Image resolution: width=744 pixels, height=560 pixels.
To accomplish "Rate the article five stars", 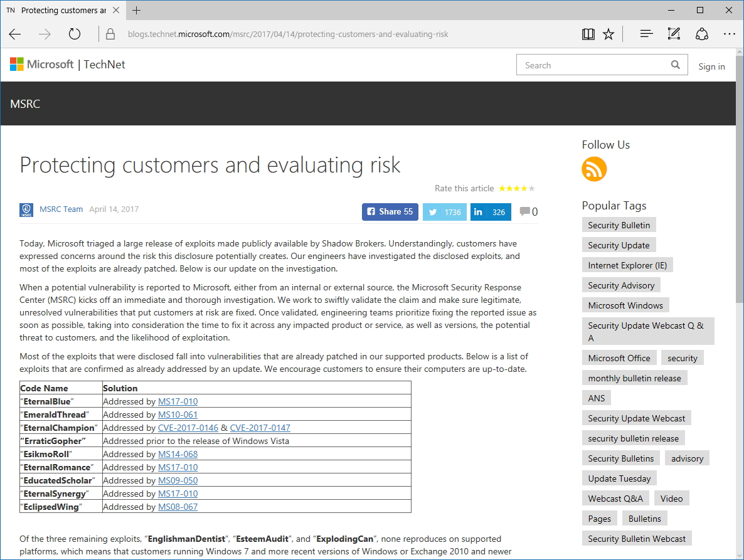I will (x=530, y=188).
